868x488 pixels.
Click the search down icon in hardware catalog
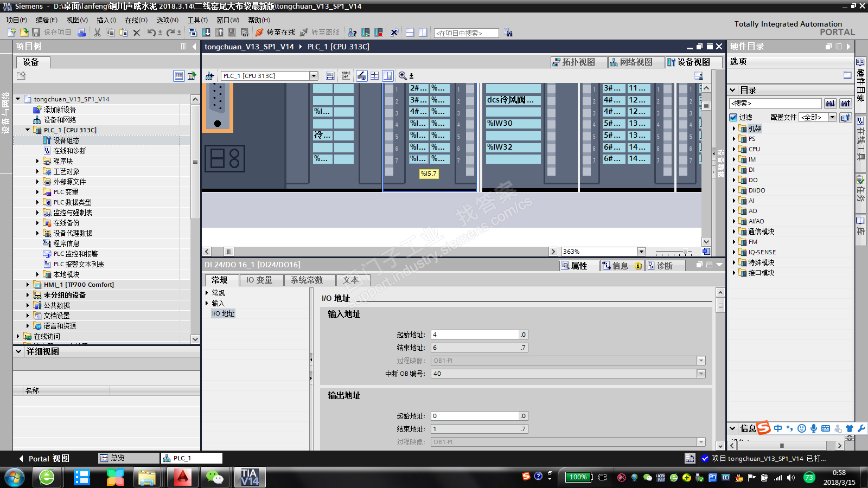click(830, 103)
